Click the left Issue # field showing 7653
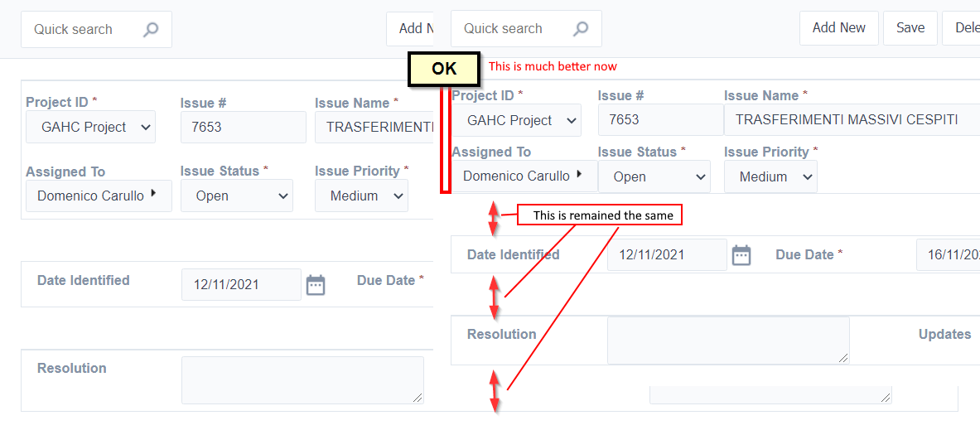Viewport: 980px width, 430px height. click(244, 128)
